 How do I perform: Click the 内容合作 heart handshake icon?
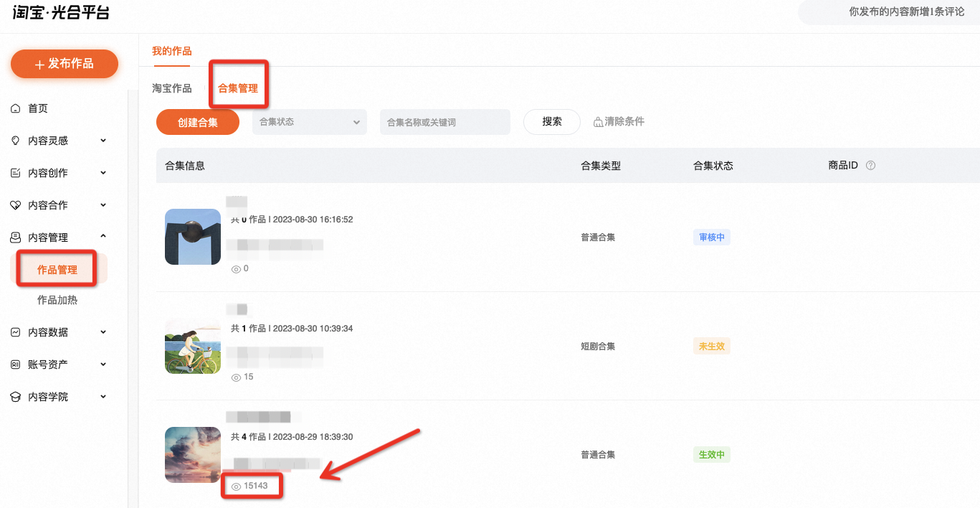(x=16, y=205)
